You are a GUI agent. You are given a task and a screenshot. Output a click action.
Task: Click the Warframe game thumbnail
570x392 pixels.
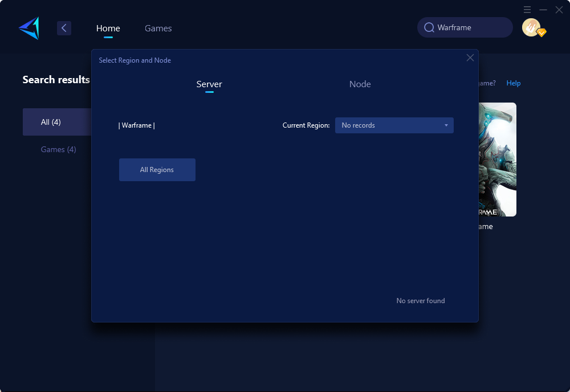tap(497, 160)
